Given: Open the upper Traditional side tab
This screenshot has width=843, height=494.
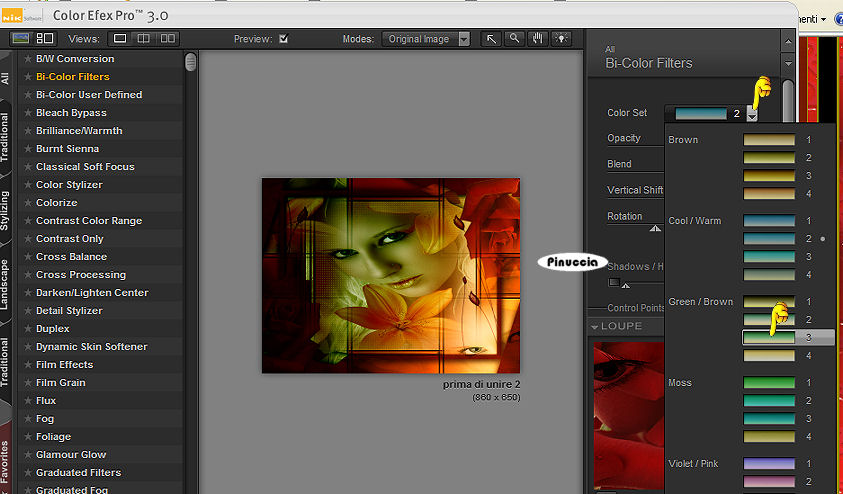Looking at the screenshot, I should [5, 137].
